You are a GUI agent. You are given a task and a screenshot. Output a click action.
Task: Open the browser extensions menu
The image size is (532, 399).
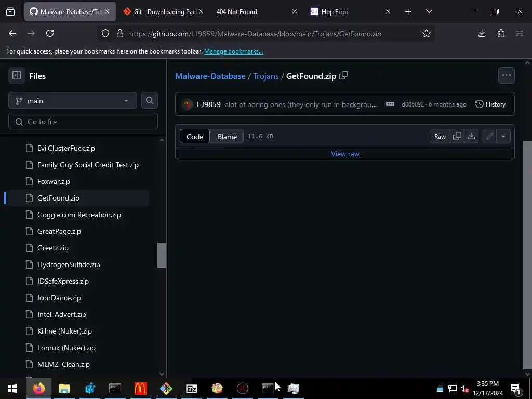(501, 33)
